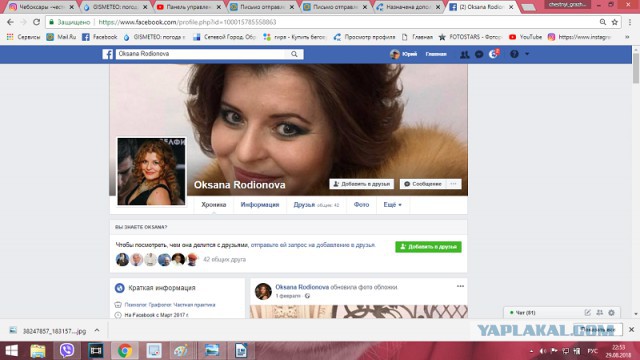Click new message compose icon in chat bar
Image resolution: width=640 pixels, height=360 pixels.
pyautogui.click(x=587, y=313)
